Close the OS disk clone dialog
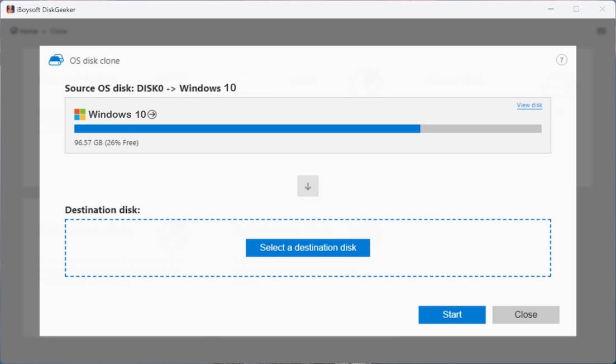616x364 pixels. tap(525, 314)
